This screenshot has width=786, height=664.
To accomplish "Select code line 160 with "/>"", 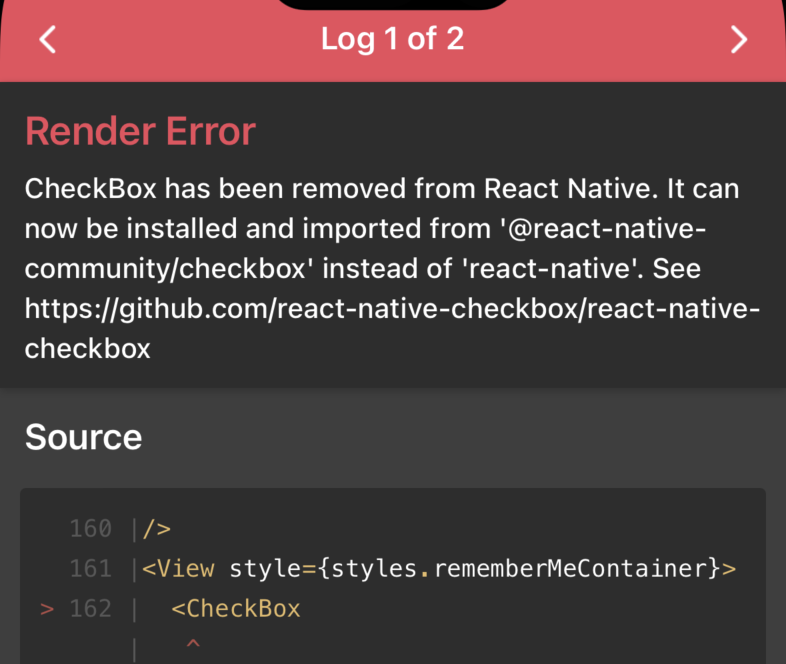I will click(120, 529).
